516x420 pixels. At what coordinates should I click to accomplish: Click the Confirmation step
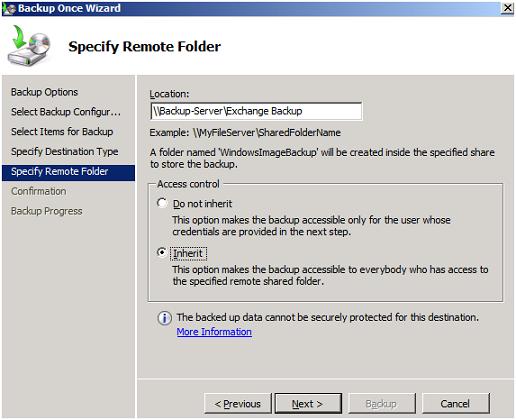click(x=39, y=191)
